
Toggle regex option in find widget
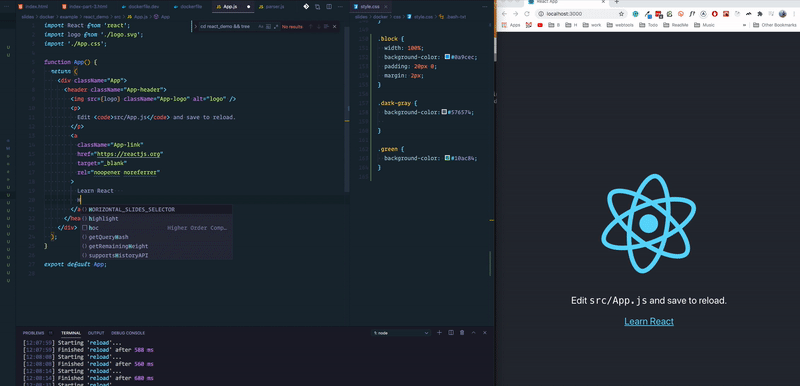pyautogui.click(x=276, y=27)
